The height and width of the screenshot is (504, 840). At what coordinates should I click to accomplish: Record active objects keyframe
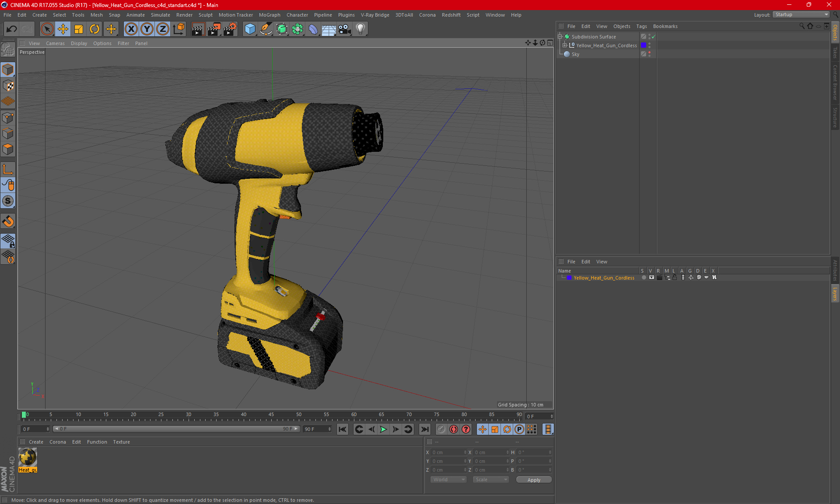[x=441, y=429]
